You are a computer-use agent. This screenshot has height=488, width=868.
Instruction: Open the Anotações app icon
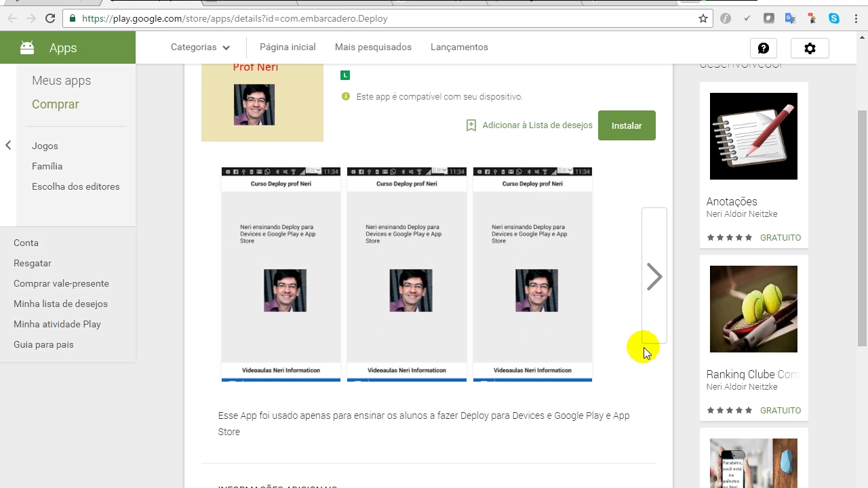click(x=753, y=136)
